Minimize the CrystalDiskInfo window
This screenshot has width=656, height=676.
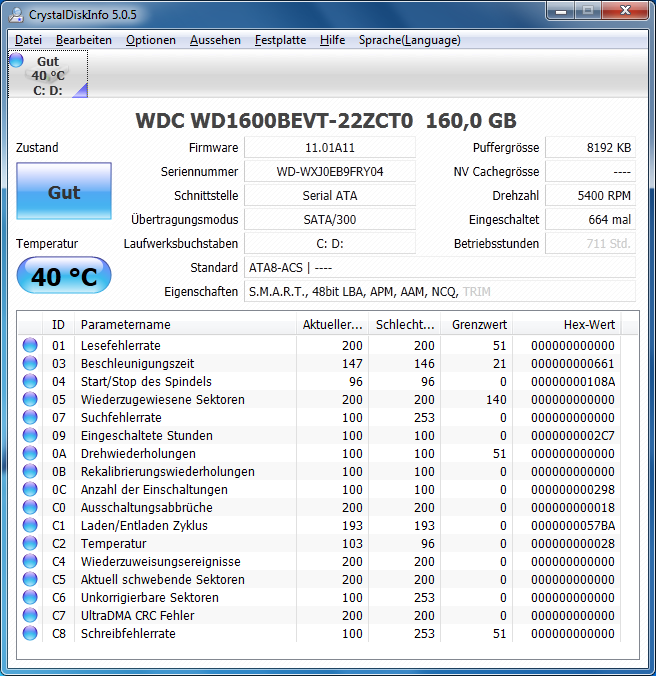(561, 10)
